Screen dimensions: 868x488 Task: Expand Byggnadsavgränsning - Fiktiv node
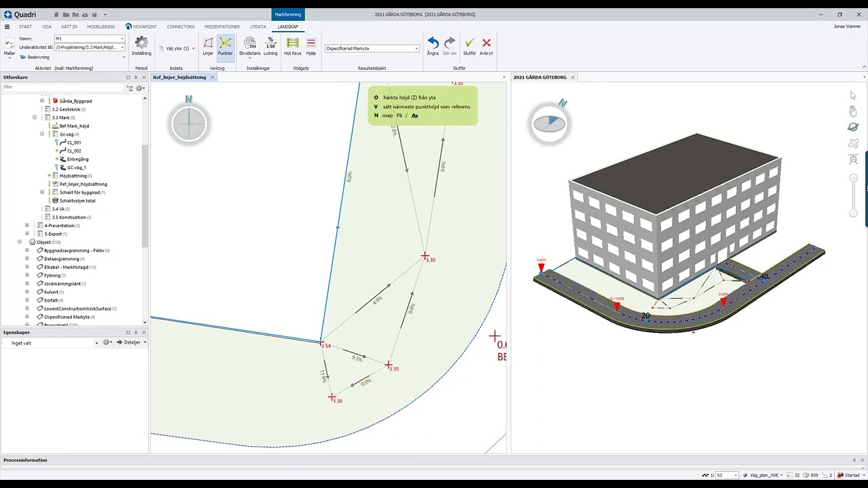27,250
